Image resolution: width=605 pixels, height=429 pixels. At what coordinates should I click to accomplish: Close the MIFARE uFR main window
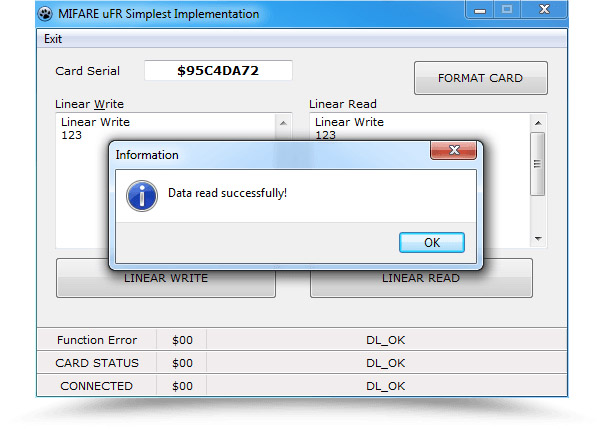(544, 10)
